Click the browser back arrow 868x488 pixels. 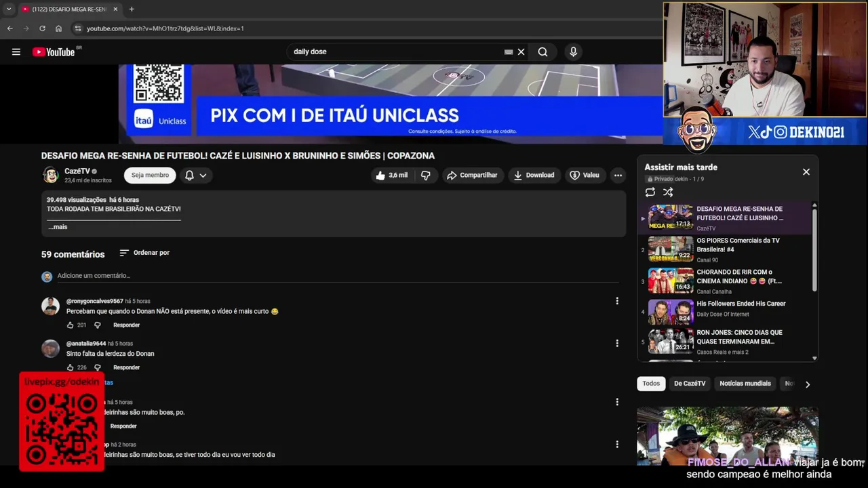(x=9, y=28)
